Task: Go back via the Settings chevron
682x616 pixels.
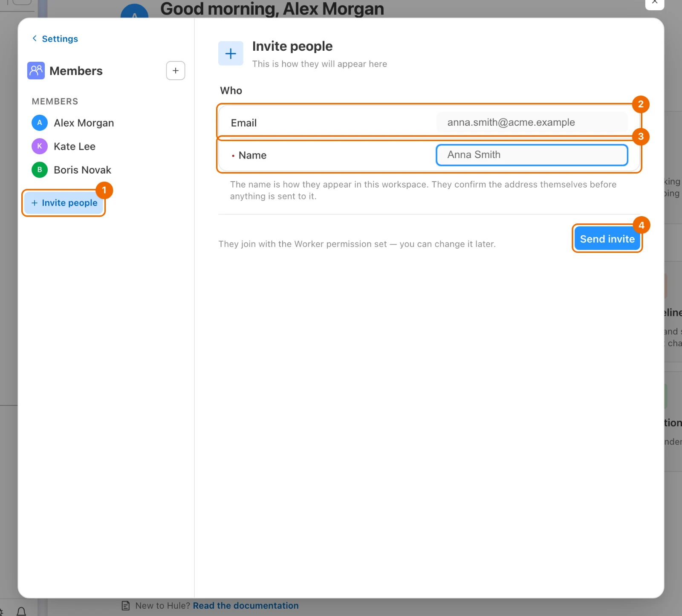Action: click(35, 38)
